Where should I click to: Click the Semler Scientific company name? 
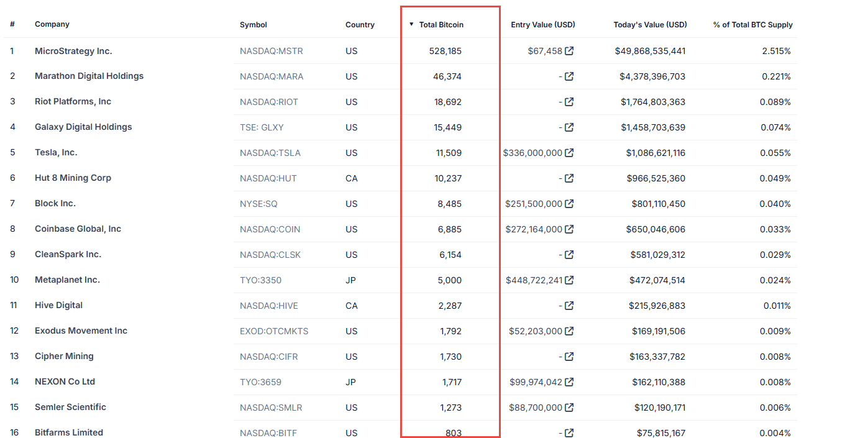(x=70, y=407)
